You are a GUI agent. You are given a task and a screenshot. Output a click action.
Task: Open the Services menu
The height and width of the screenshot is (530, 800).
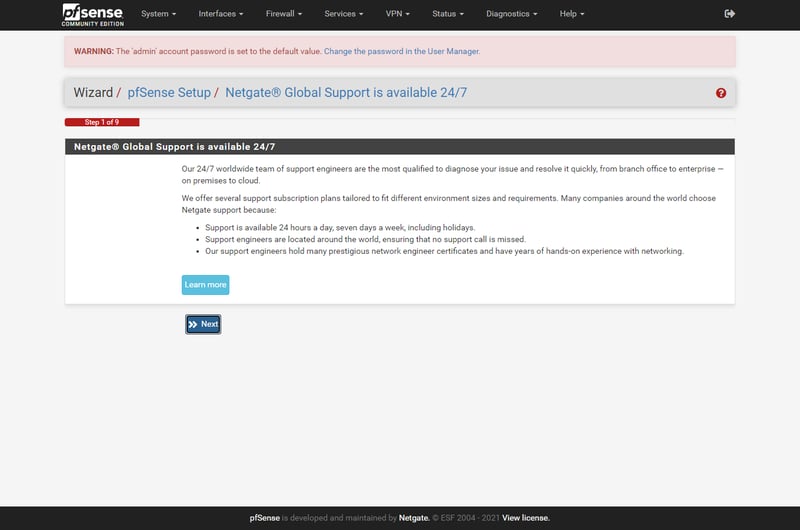pos(344,14)
